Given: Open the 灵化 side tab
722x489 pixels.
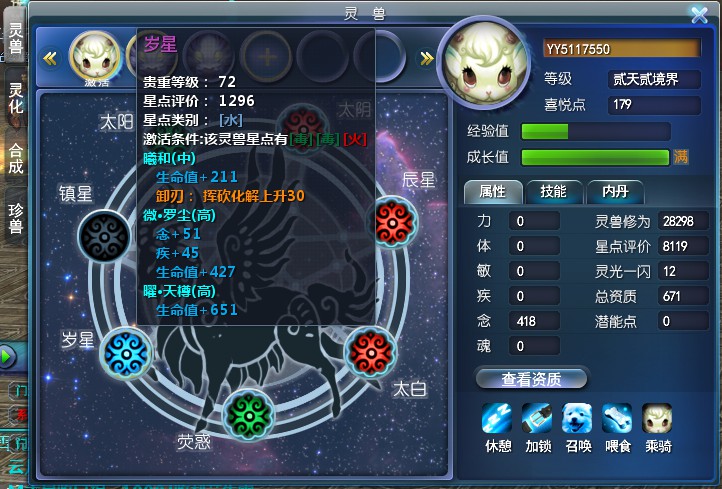Looking at the screenshot, I should [x=15, y=98].
